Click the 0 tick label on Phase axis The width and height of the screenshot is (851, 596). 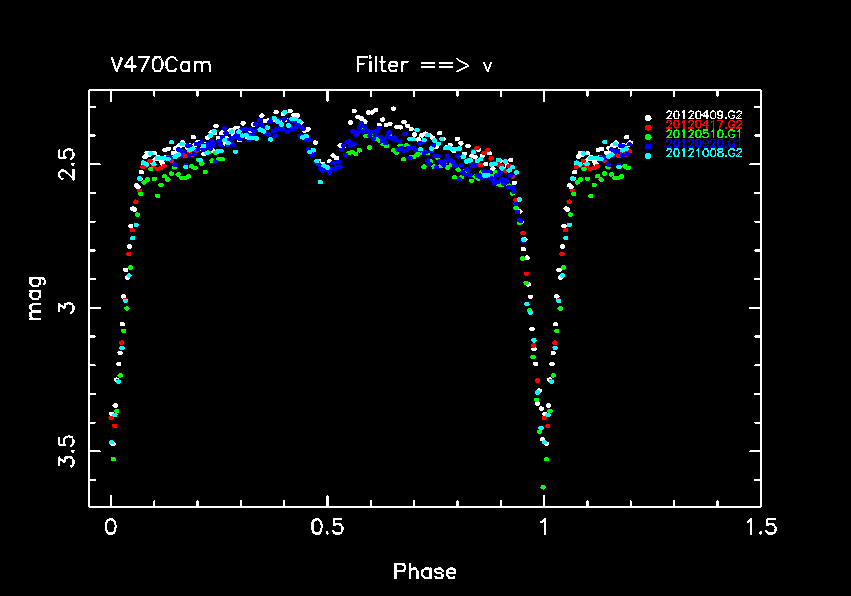point(111,527)
